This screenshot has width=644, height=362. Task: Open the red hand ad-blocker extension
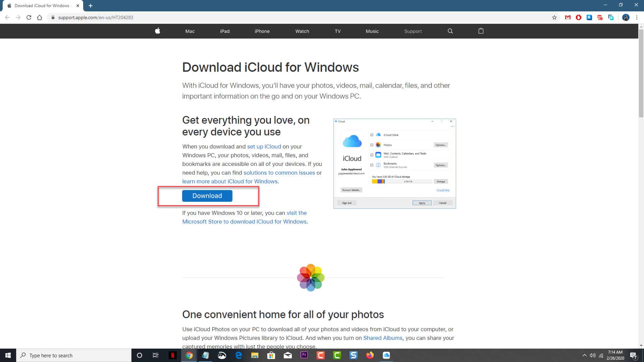(x=578, y=17)
